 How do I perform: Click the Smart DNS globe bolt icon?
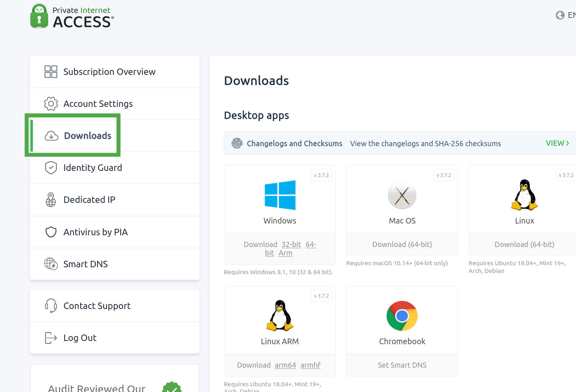coord(51,264)
